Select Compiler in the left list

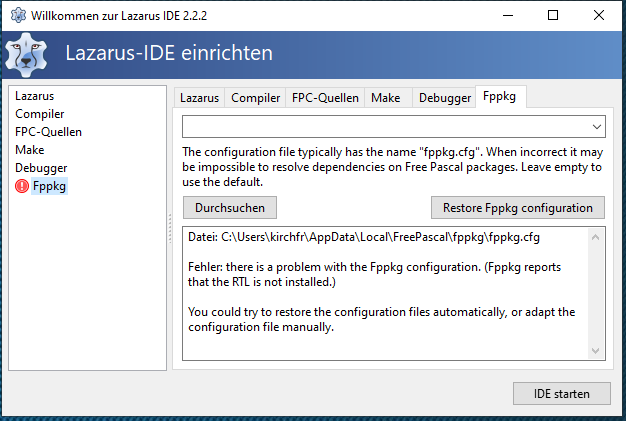click(40, 114)
